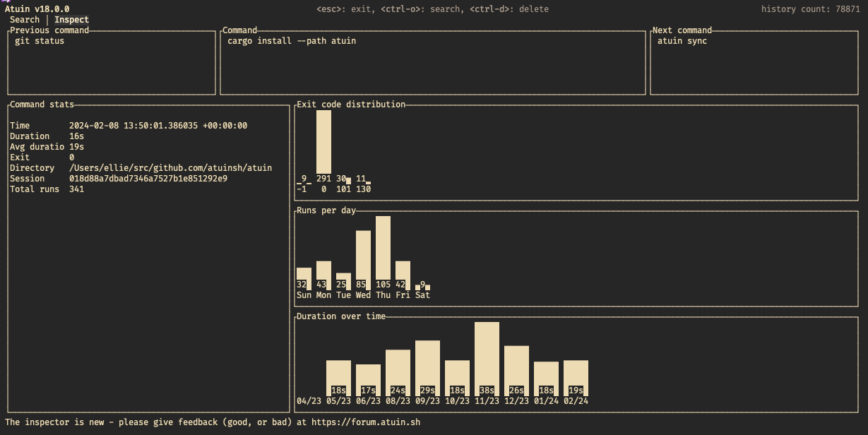Viewport: 868px width, 435px height.
Task: Click the Fri bar with 42 runs
Action: 403,275
